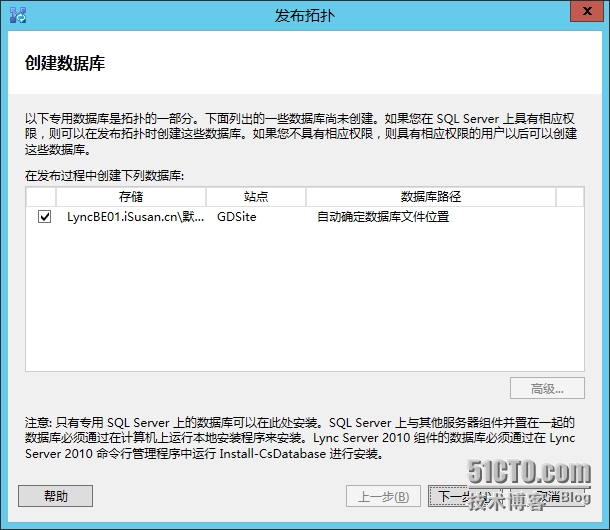Select the 自动确定数据库文件位置 path cell
This screenshot has width=610, height=530.
point(383,217)
